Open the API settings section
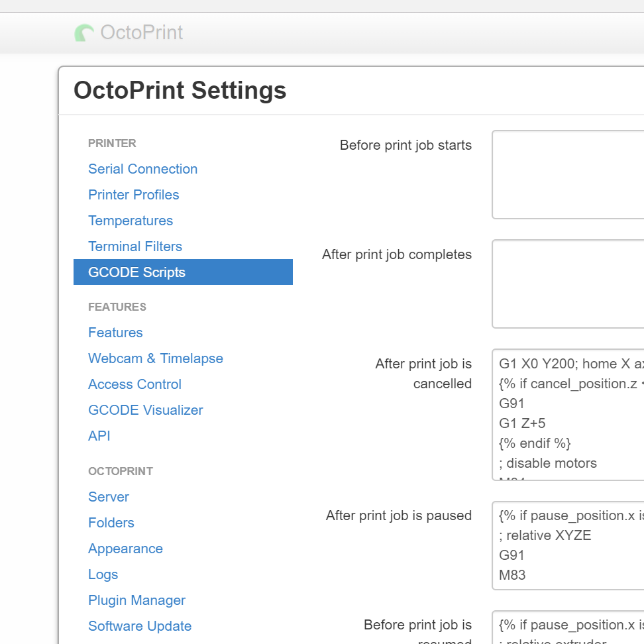Image resolution: width=644 pixels, height=644 pixels. point(99,436)
